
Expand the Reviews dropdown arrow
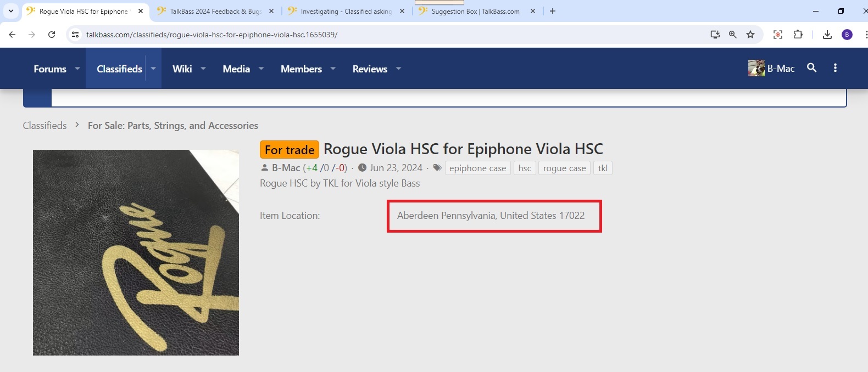click(399, 69)
